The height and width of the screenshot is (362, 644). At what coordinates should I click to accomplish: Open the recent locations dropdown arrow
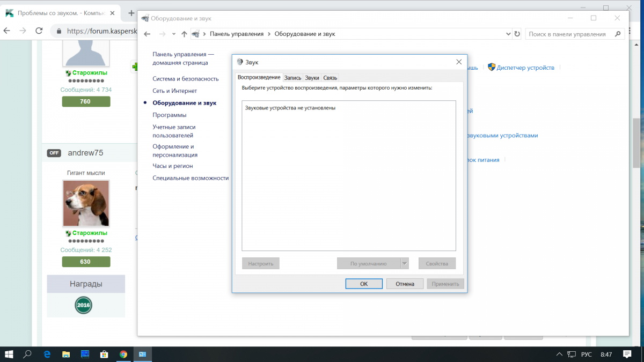tap(173, 34)
